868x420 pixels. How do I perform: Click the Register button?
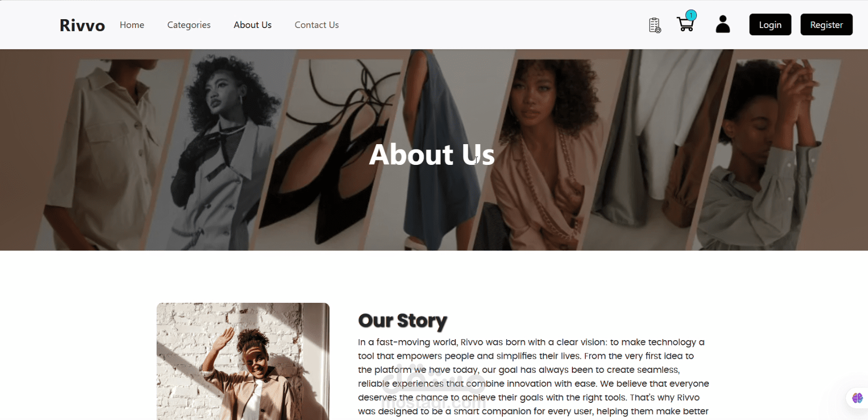click(827, 24)
